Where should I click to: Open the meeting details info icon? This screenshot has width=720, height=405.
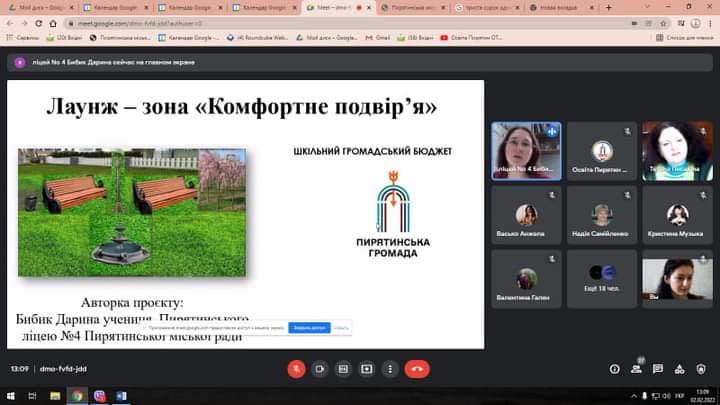pyautogui.click(x=616, y=368)
